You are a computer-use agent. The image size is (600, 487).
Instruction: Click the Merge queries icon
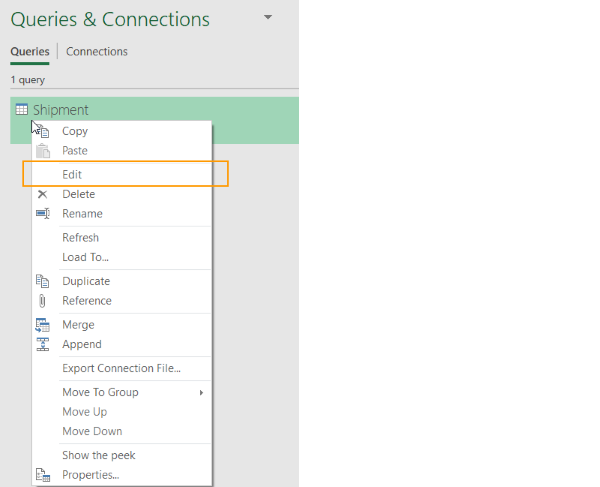point(42,325)
